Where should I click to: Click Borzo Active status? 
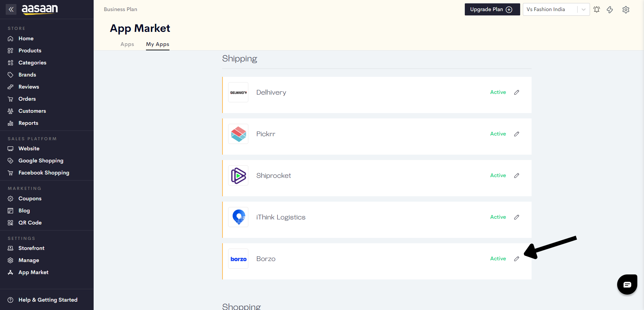coord(498,259)
